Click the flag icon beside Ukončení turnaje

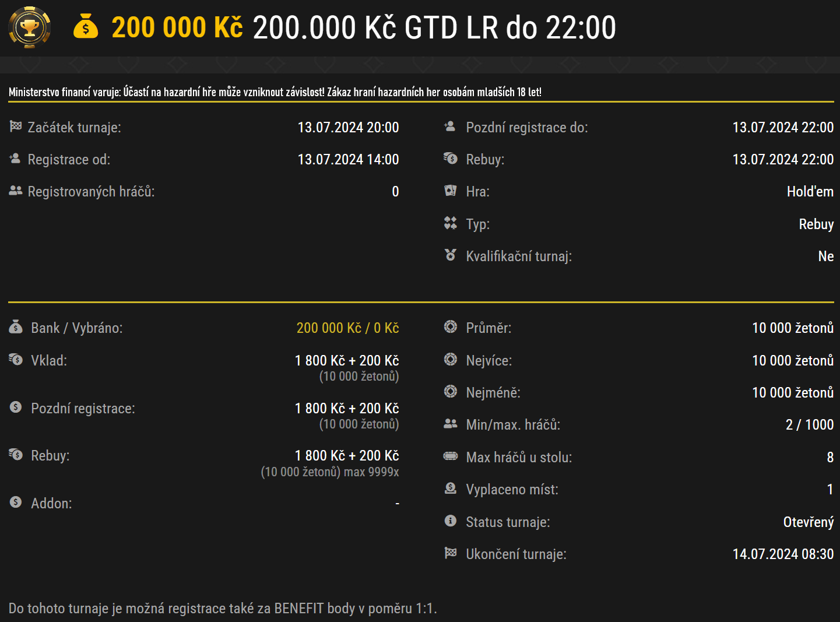pos(451,553)
